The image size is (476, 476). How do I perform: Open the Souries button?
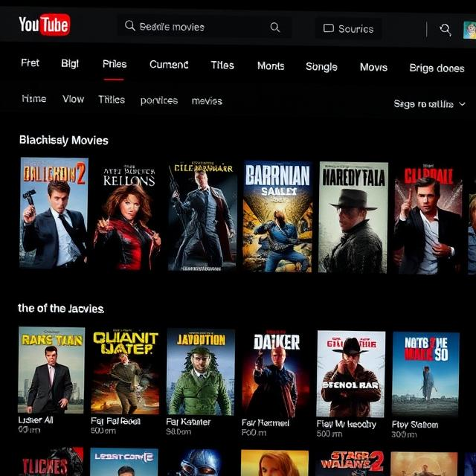(x=348, y=28)
